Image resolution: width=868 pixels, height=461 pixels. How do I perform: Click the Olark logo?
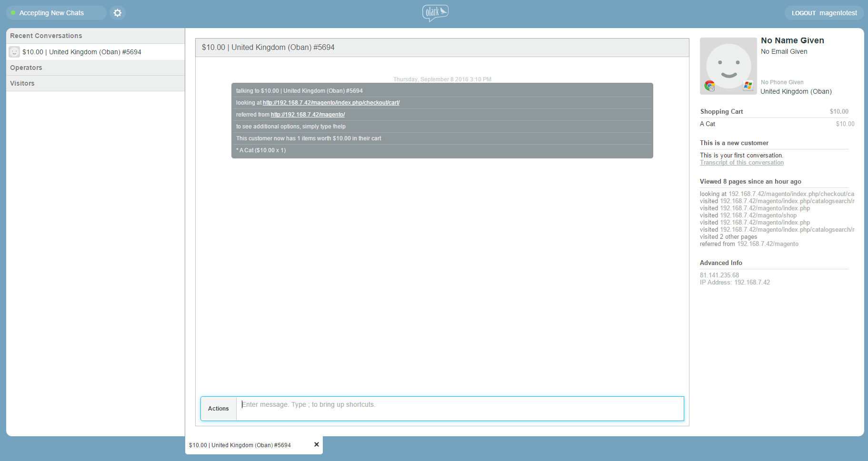[435, 13]
